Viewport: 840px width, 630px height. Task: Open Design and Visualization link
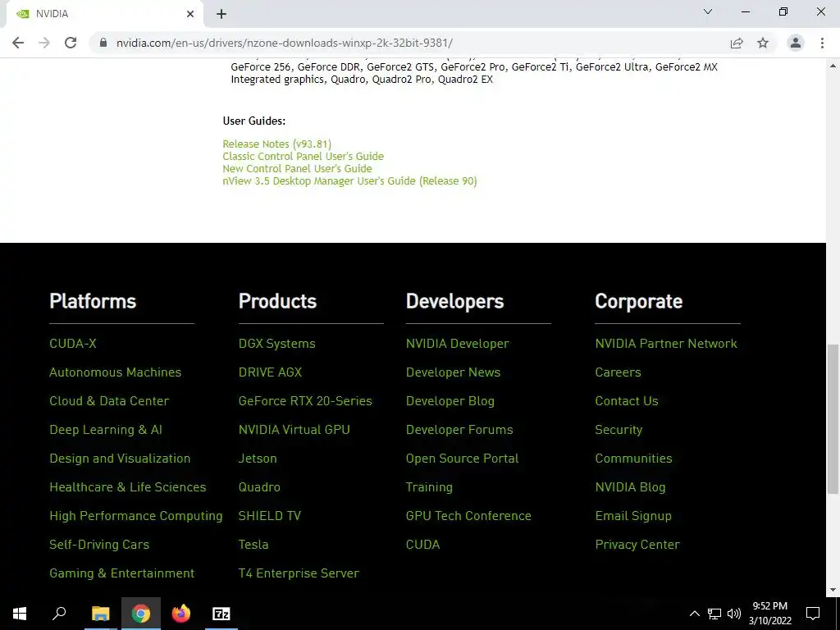[x=120, y=459]
